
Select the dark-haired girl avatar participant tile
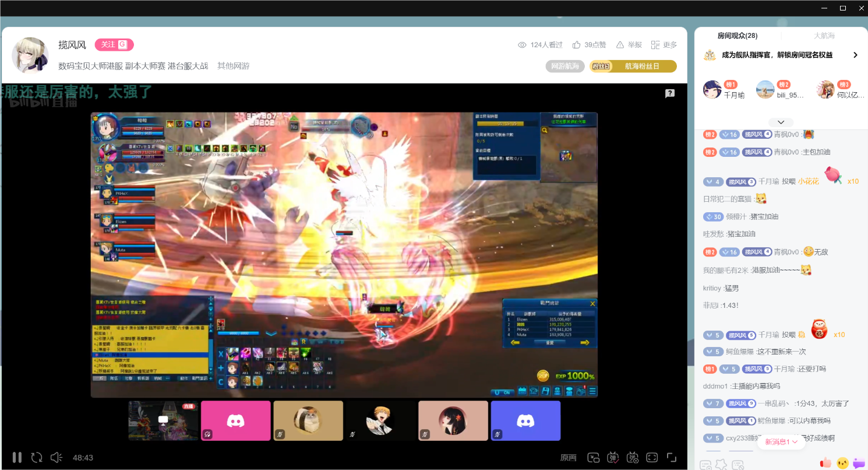coord(453,420)
